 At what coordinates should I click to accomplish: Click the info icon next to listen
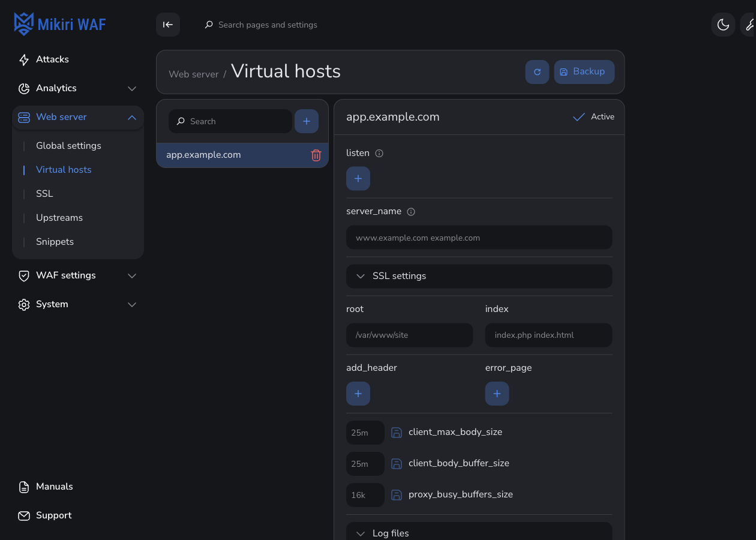[379, 154]
